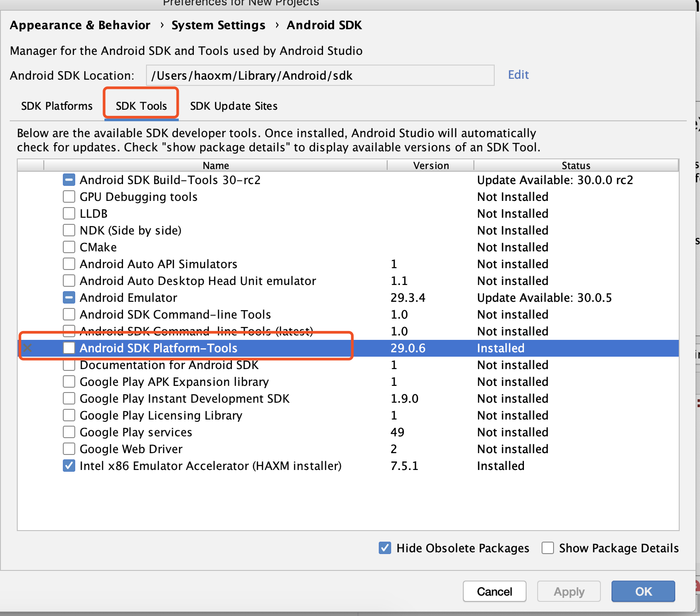Toggle the Android SDK Build-Tools checkbox
Image resolution: width=700 pixels, height=616 pixels.
[x=69, y=180]
